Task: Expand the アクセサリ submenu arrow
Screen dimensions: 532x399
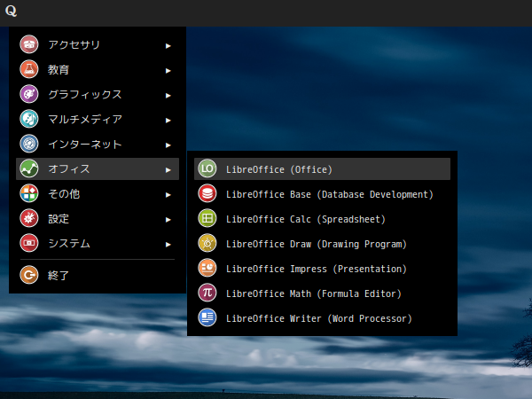Action: (x=168, y=46)
